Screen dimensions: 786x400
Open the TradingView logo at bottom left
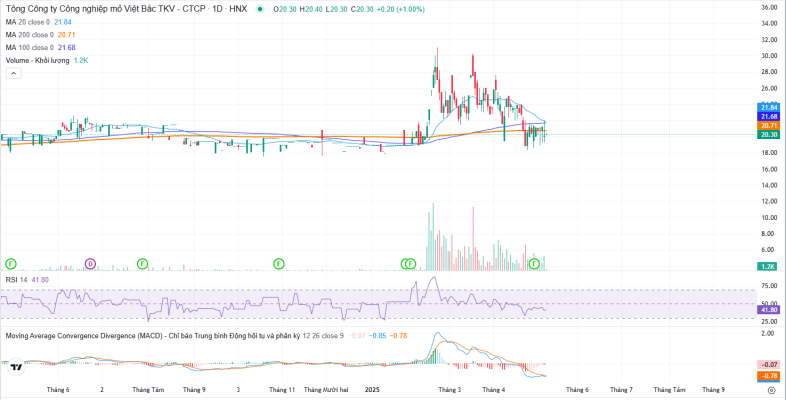pos(17,367)
